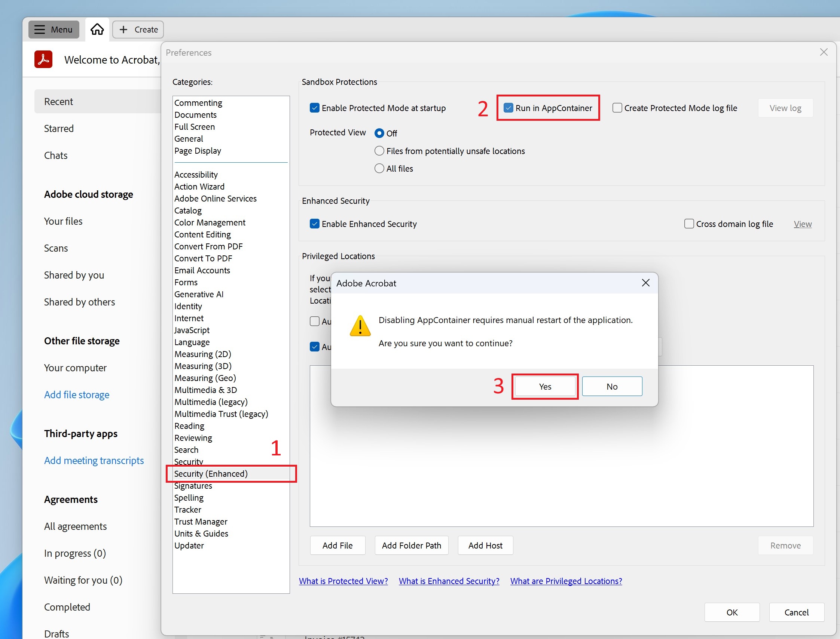Select Page Display category
The width and height of the screenshot is (840, 639).
click(230, 151)
